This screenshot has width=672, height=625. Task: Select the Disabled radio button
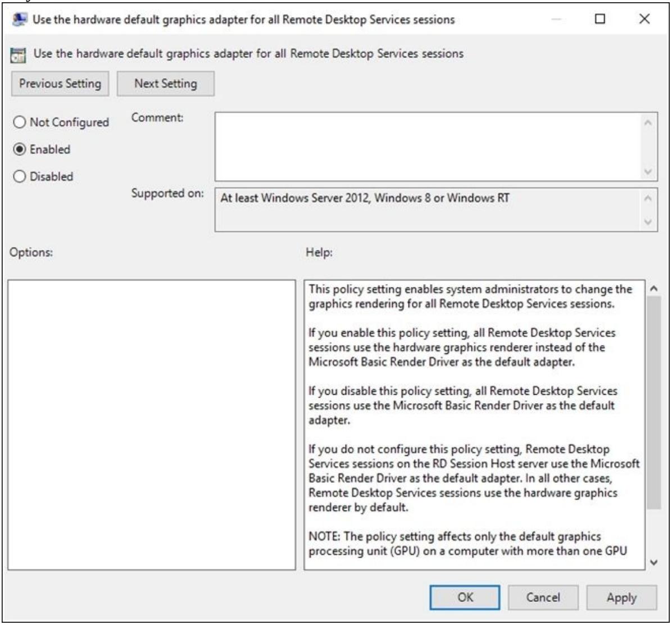[19, 176]
